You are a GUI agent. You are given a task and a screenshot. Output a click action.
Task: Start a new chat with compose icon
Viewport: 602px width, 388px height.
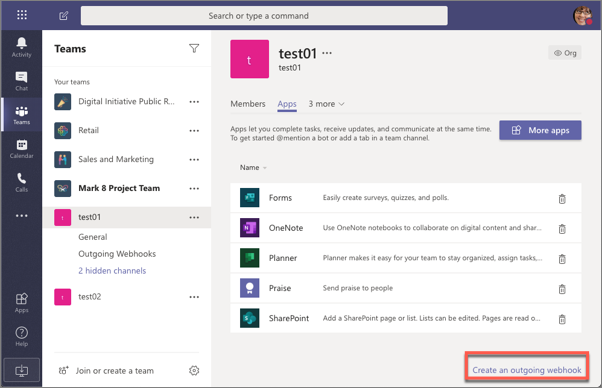[63, 16]
